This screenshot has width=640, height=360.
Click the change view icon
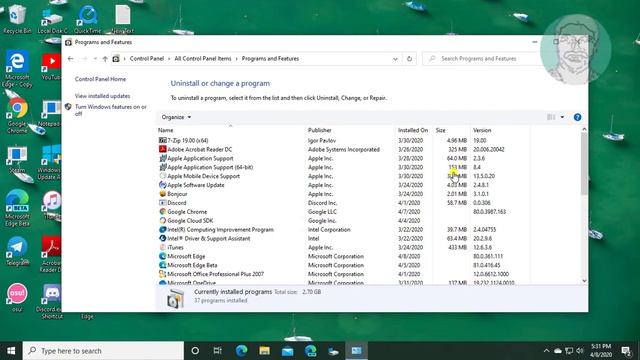[x=551, y=117]
